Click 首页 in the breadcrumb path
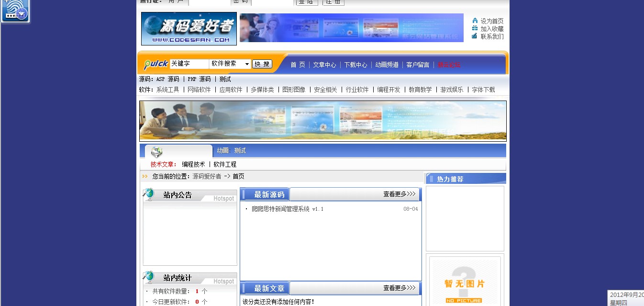The image size is (644, 306). pyautogui.click(x=238, y=176)
